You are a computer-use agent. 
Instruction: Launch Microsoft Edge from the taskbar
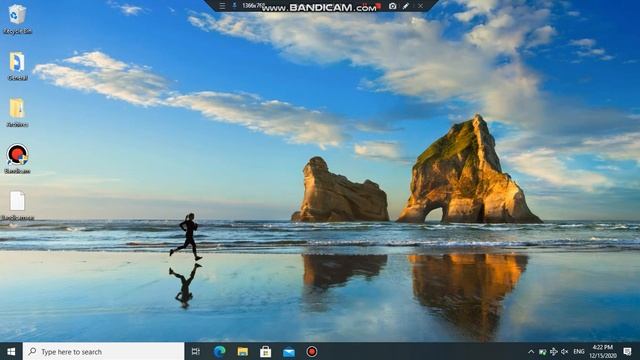click(x=219, y=351)
